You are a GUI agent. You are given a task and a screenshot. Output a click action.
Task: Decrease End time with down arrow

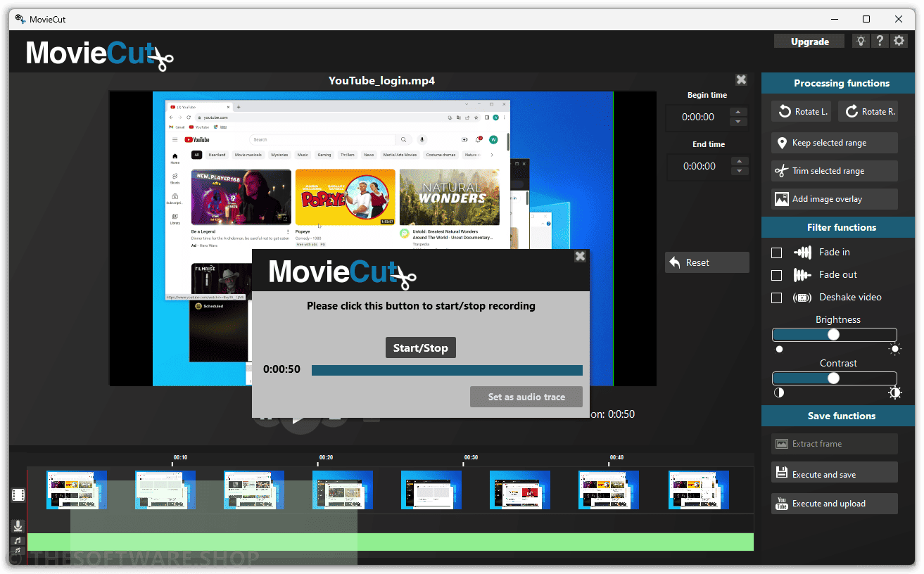[x=738, y=172]
